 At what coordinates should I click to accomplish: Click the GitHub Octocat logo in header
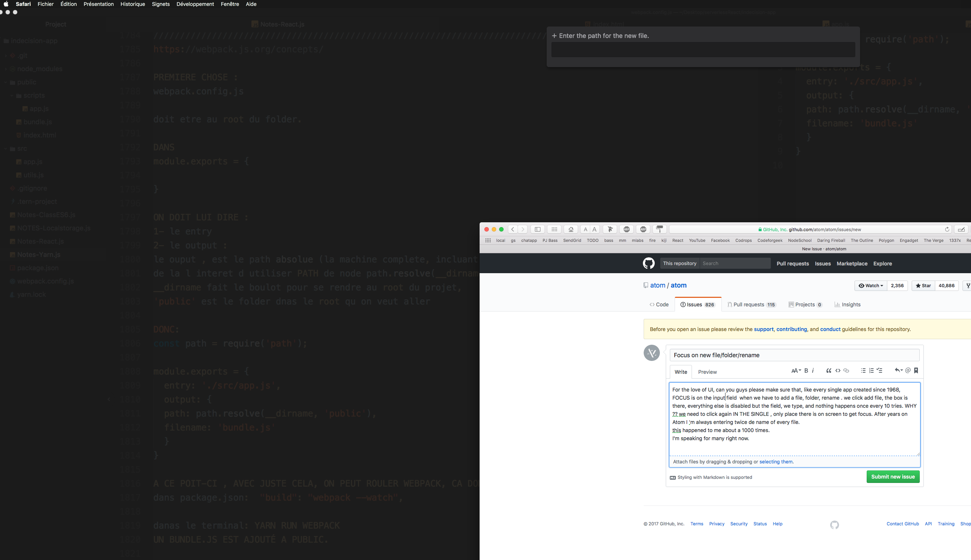[x=649, y=264]
